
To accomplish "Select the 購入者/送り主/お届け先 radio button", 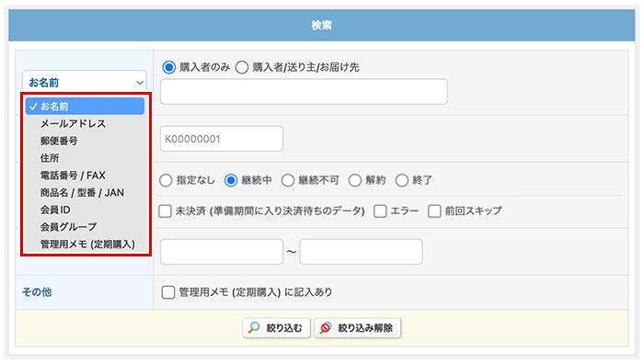I will click(242, 67).
